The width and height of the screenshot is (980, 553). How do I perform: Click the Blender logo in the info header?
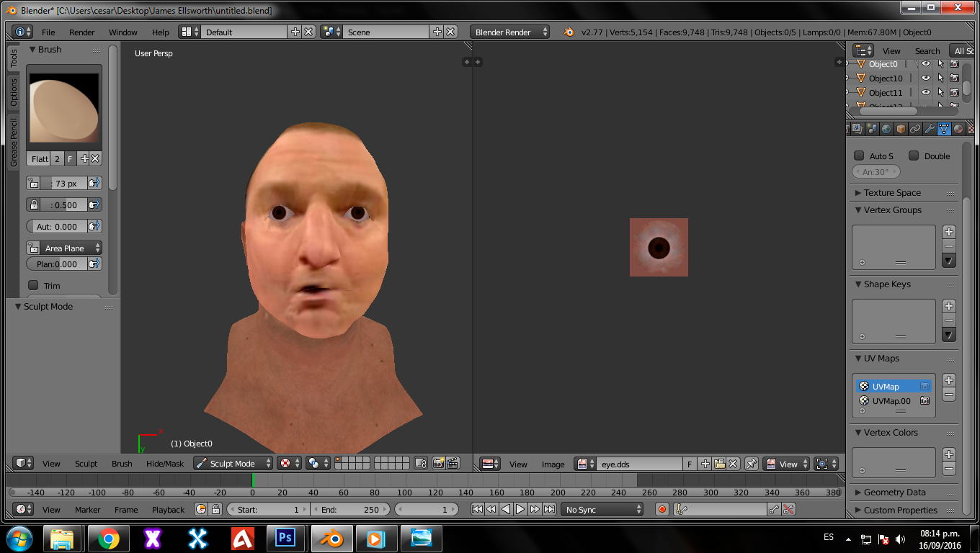click(x=568, y=32)
